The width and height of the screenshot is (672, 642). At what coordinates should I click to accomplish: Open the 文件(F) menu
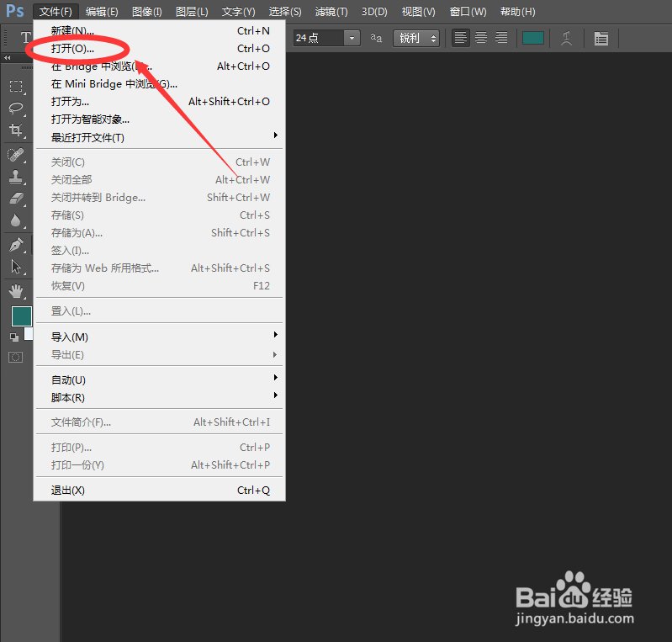[56, 12]
